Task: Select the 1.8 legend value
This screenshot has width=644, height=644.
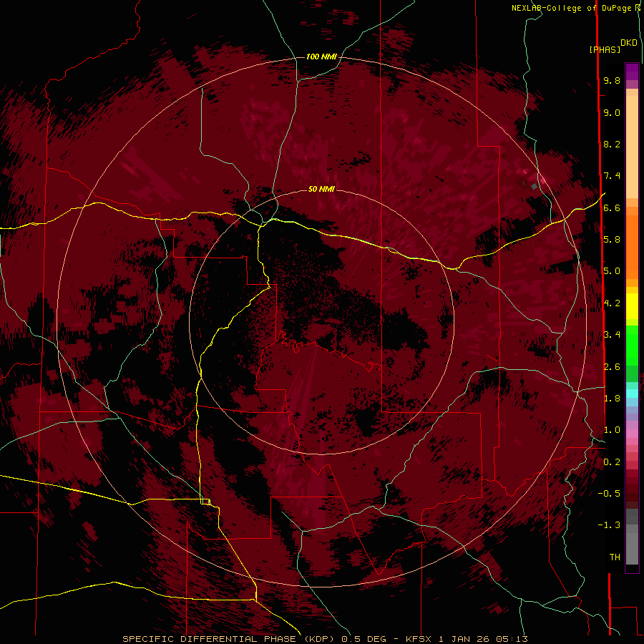Action: pos(612,399)
